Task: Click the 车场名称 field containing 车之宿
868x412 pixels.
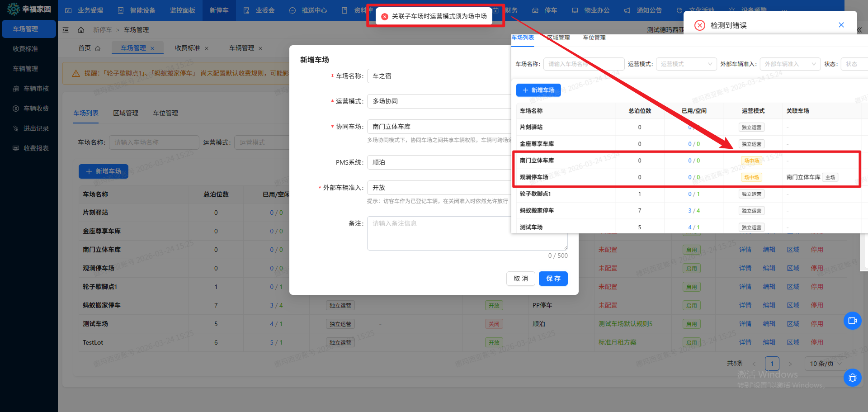Action: tap(439, 76)
